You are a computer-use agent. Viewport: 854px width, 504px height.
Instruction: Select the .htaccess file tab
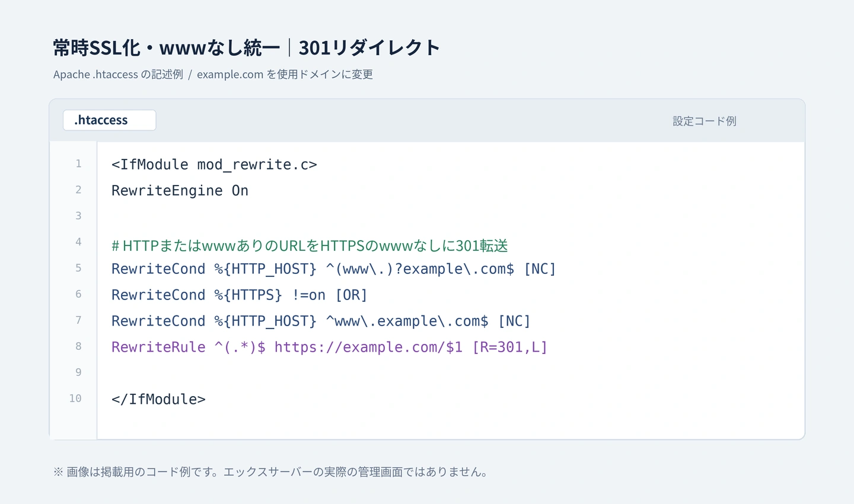[110, 120]
